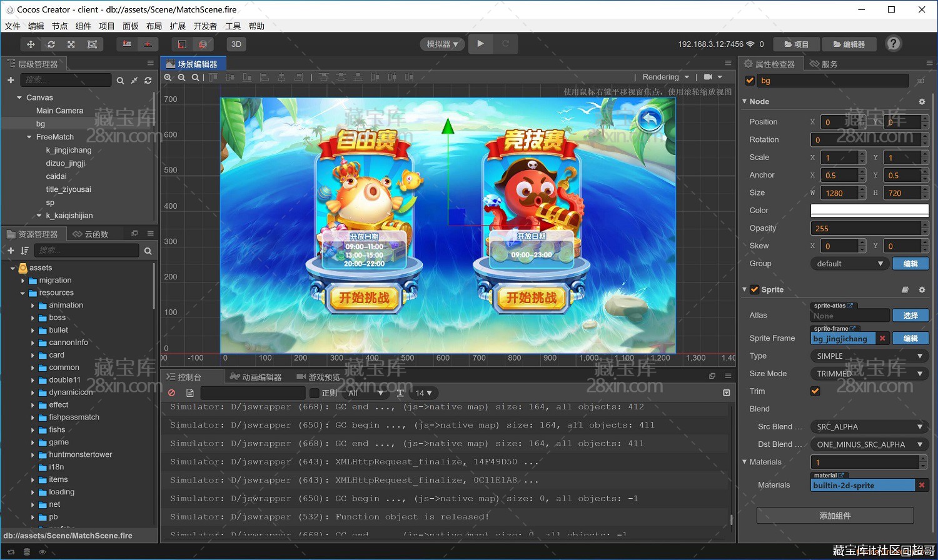938x560 pixels.
Task: Click the plus icon in hierarchy panel
Action: [x=11, y=80]
